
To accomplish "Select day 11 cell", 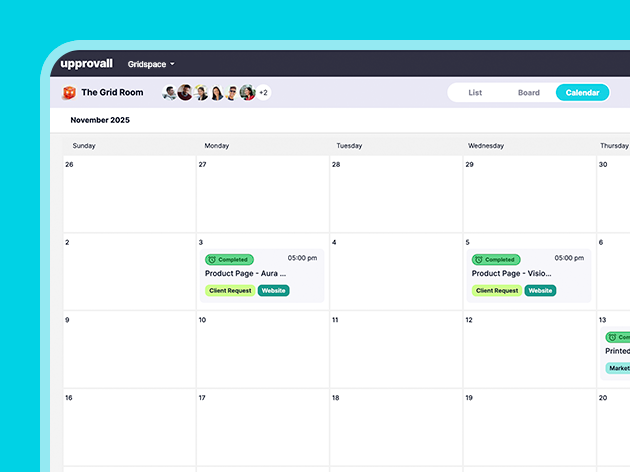I will pos(396,349).
